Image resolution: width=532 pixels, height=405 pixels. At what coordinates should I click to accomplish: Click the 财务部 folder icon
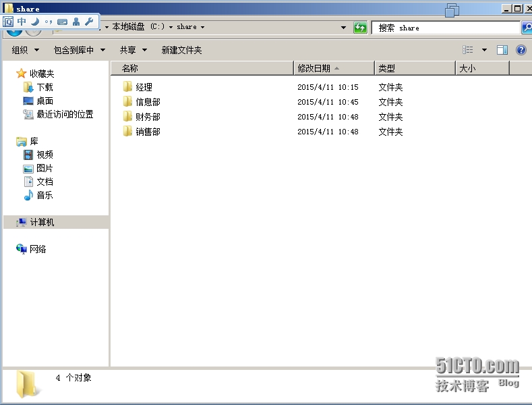127,117
